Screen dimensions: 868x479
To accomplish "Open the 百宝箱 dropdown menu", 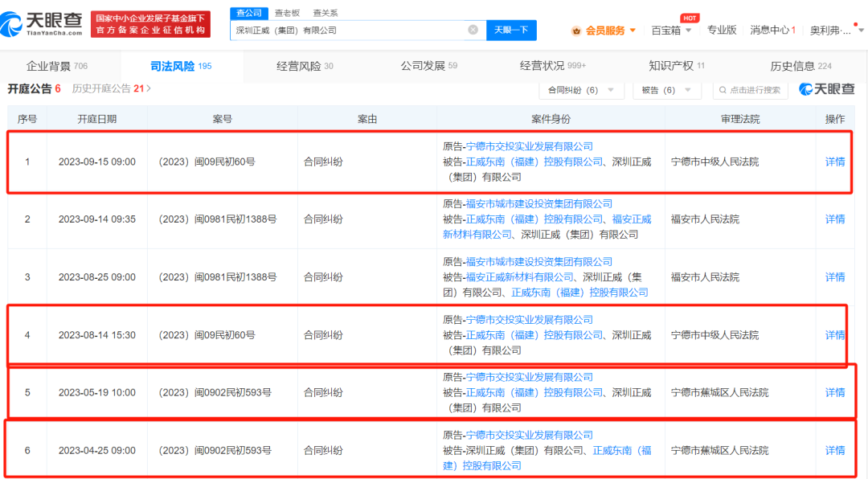I will [671, 31].
